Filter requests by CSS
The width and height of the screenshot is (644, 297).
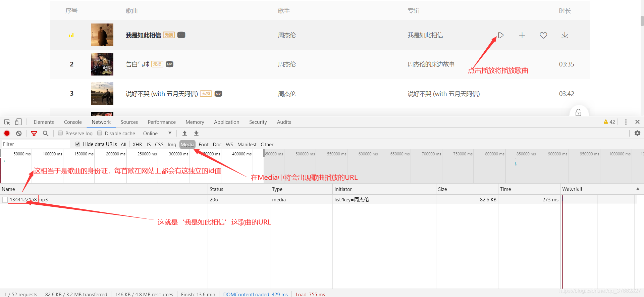[159, 144]
